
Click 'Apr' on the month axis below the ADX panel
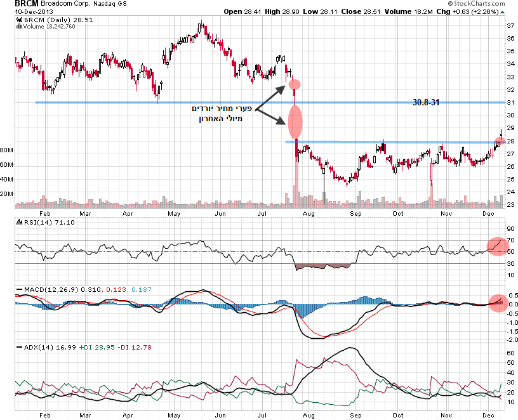click(128, 416)
